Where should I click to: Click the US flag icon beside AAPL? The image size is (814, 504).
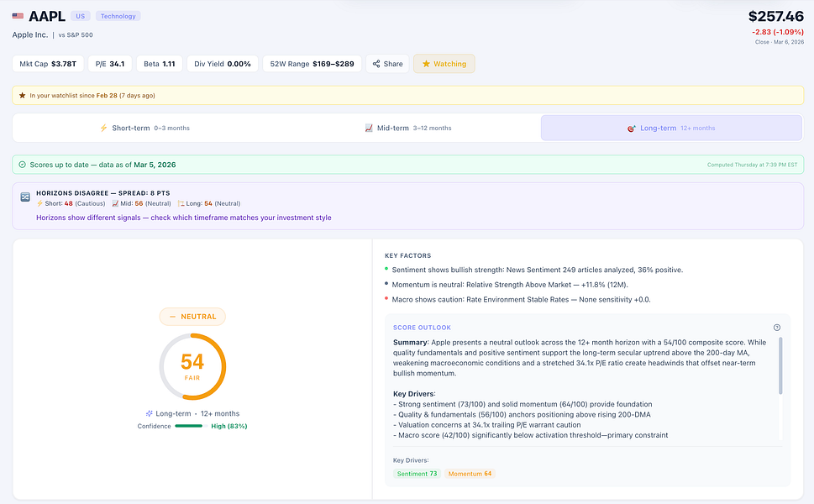click(18, 16)
